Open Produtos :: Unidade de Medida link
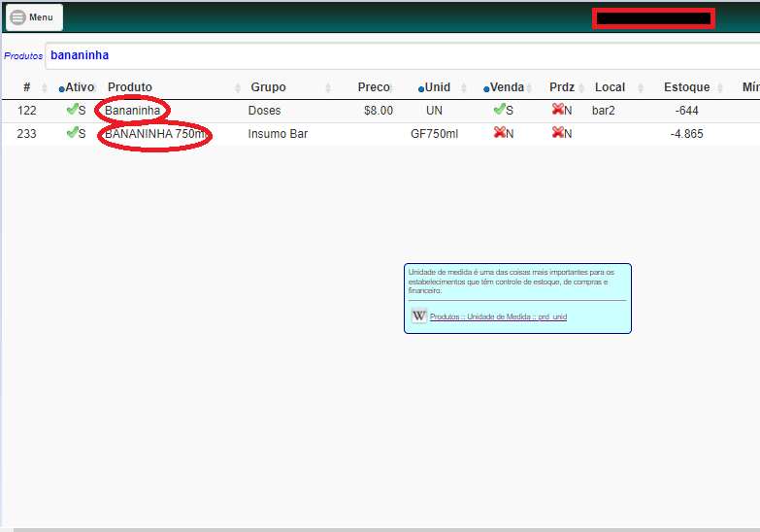Viewport: 760px width, 532px height. click(x=498, y=316)
